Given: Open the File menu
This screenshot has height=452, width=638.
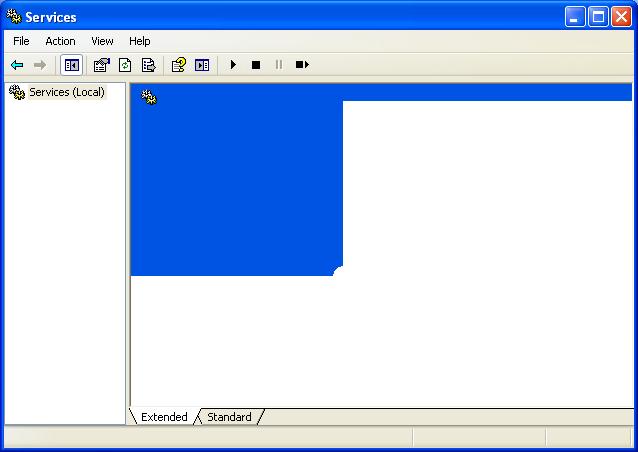Looking at the screenshot, I should 21,41.
